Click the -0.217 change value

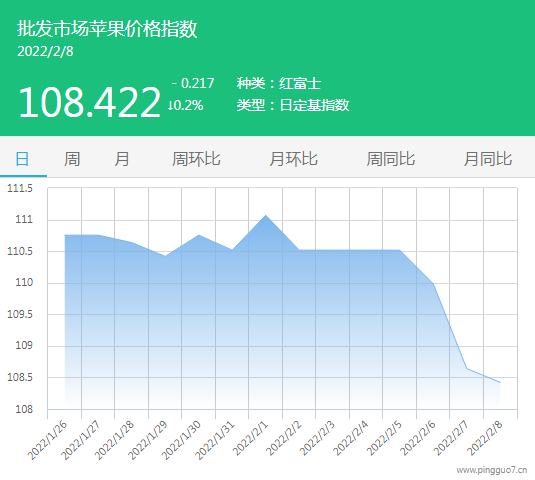tap(193, 83)
